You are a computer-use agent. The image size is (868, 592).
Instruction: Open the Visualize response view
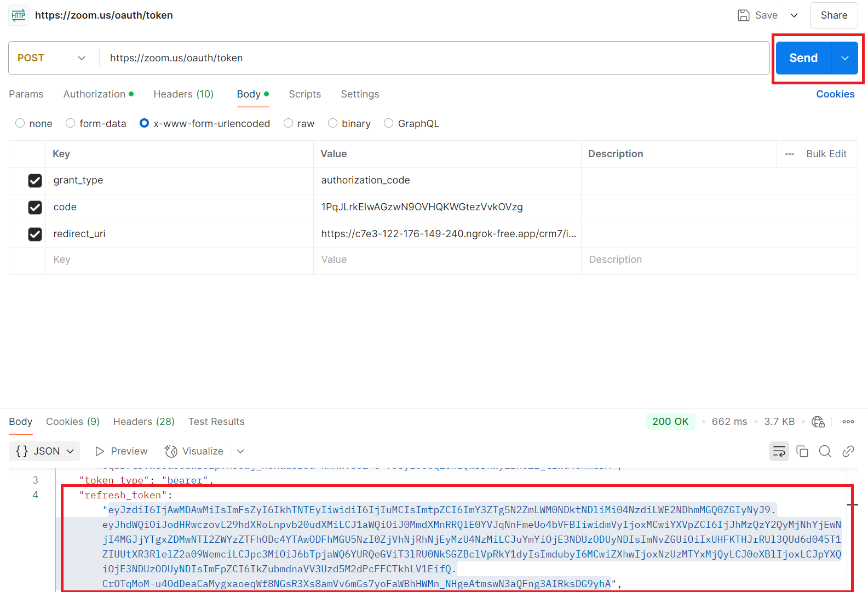(194, 451)
